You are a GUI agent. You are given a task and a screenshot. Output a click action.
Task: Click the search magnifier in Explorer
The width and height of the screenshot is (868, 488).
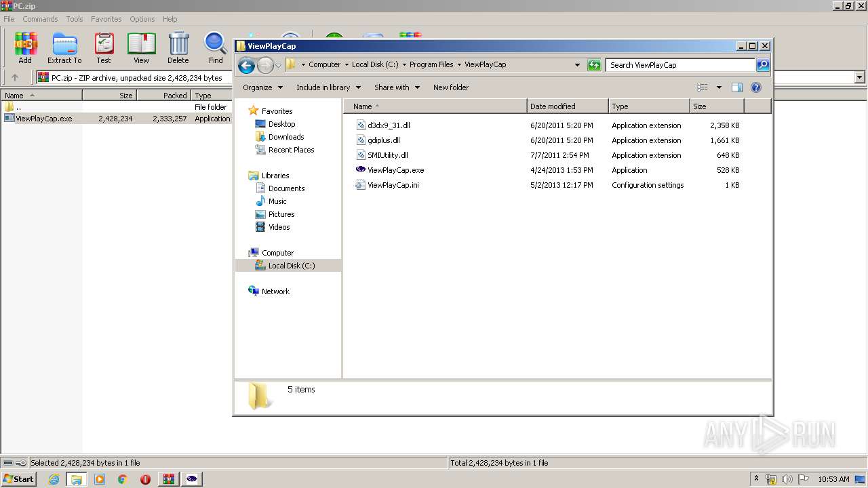763,65
